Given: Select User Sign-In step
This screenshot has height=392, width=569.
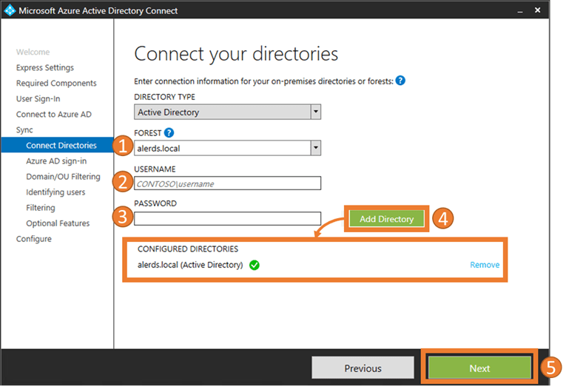Looking at the screenshot, I should point(38,98).
